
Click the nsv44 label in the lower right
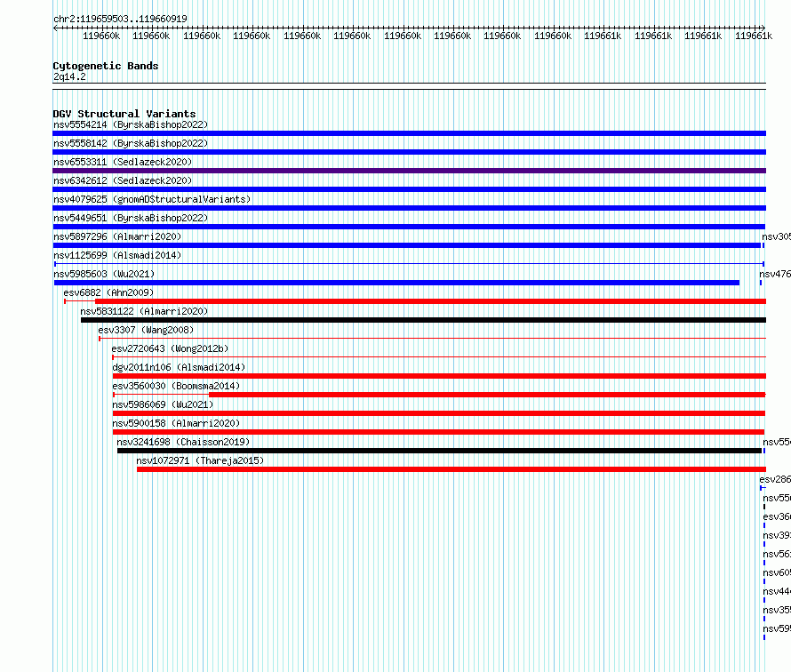pos(777,591)
